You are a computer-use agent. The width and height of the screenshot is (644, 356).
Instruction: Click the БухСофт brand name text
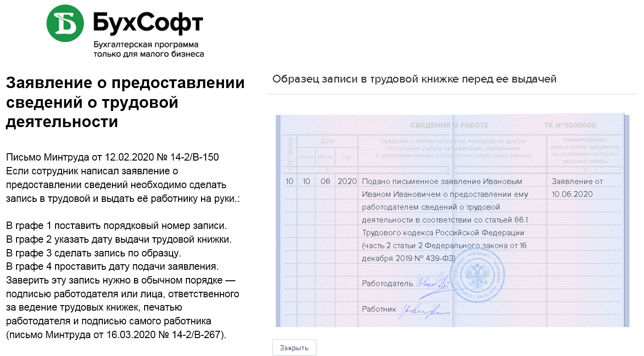148,23
